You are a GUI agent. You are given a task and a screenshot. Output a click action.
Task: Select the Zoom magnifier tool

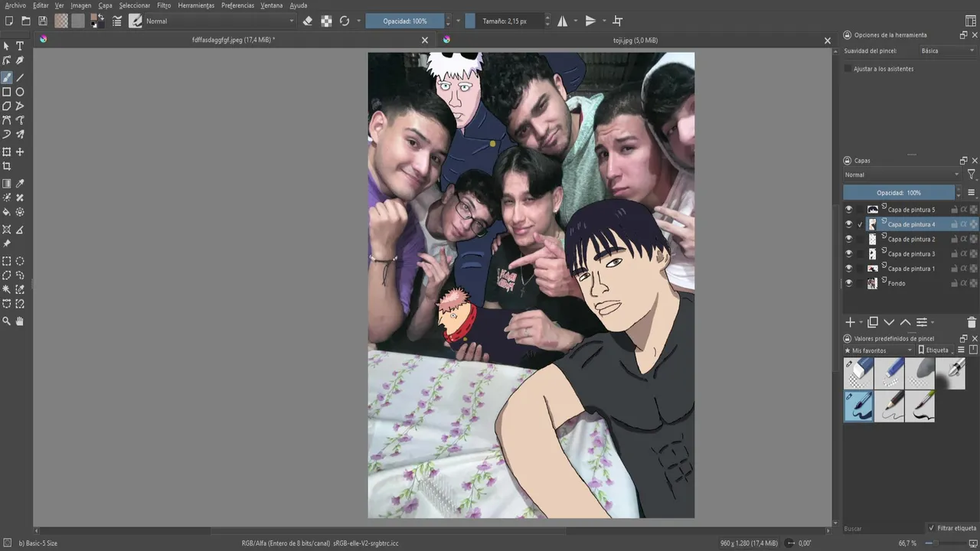pos(7,321)
